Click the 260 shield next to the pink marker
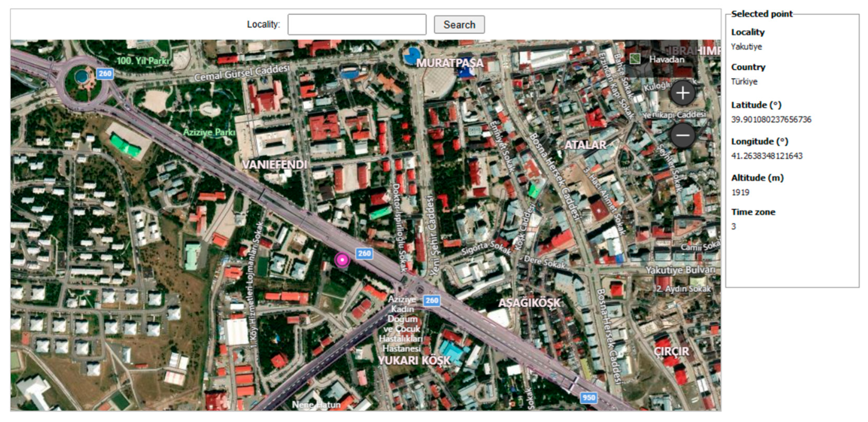Image resolution: width=868 pixels, height=422 pixels. coord(364,253)
